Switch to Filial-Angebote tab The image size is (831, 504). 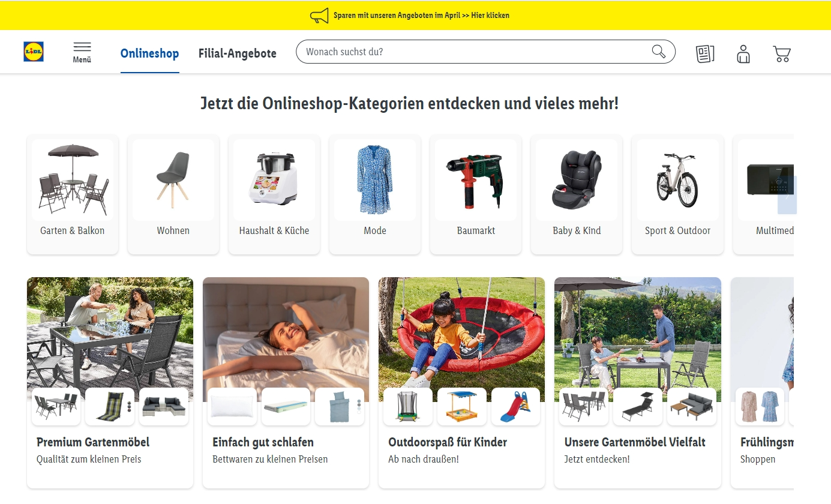coord(238,53)
